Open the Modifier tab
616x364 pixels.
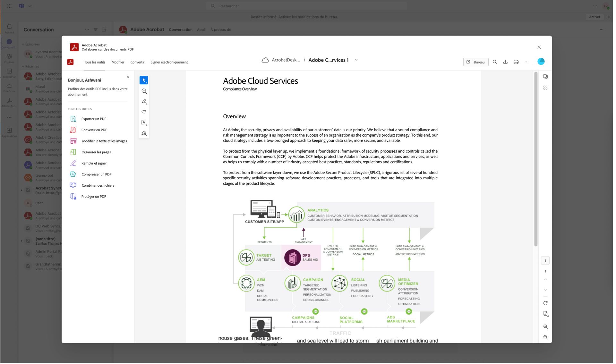click(x=118, y=63)
